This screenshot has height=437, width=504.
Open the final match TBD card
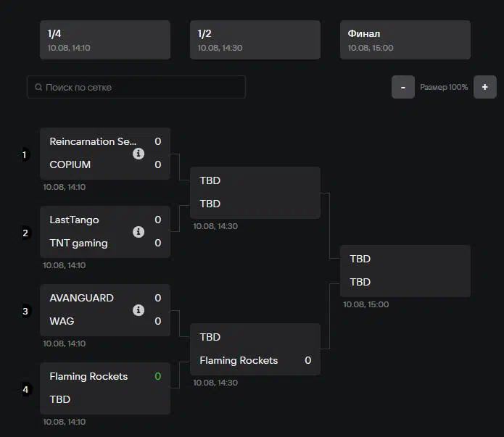point(405,270)
